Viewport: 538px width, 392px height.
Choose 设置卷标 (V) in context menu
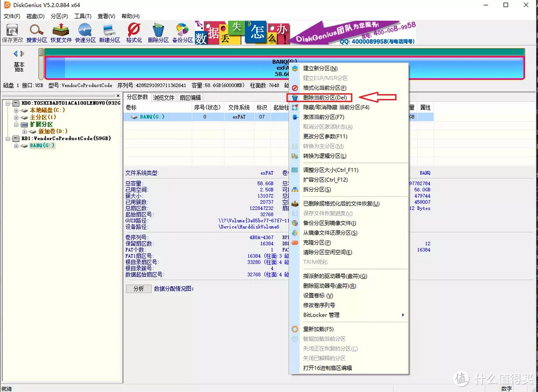(x=349, y=295)
